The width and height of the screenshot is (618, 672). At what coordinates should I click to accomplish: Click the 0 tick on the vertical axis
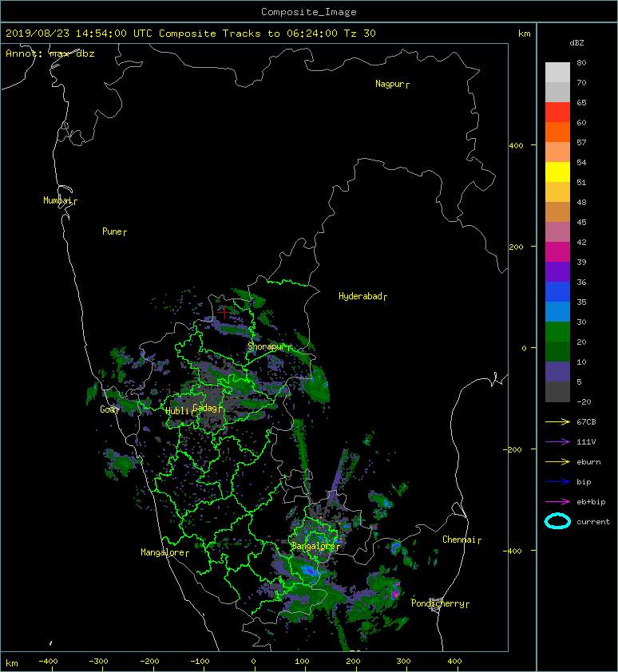pos(524,348)
